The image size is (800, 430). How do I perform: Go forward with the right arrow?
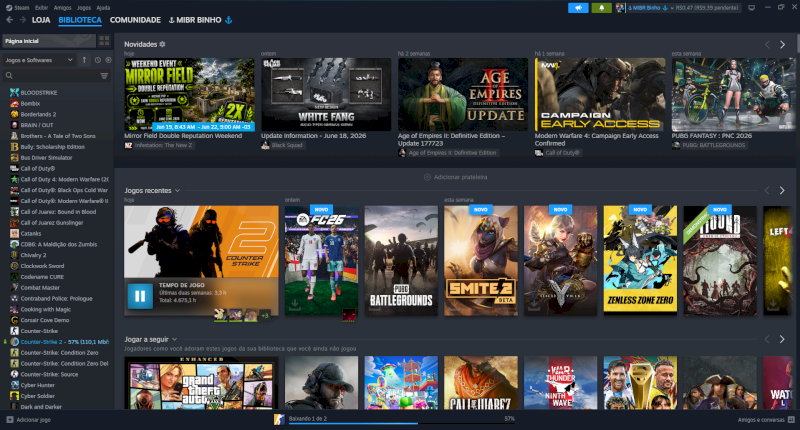[22, 20]
